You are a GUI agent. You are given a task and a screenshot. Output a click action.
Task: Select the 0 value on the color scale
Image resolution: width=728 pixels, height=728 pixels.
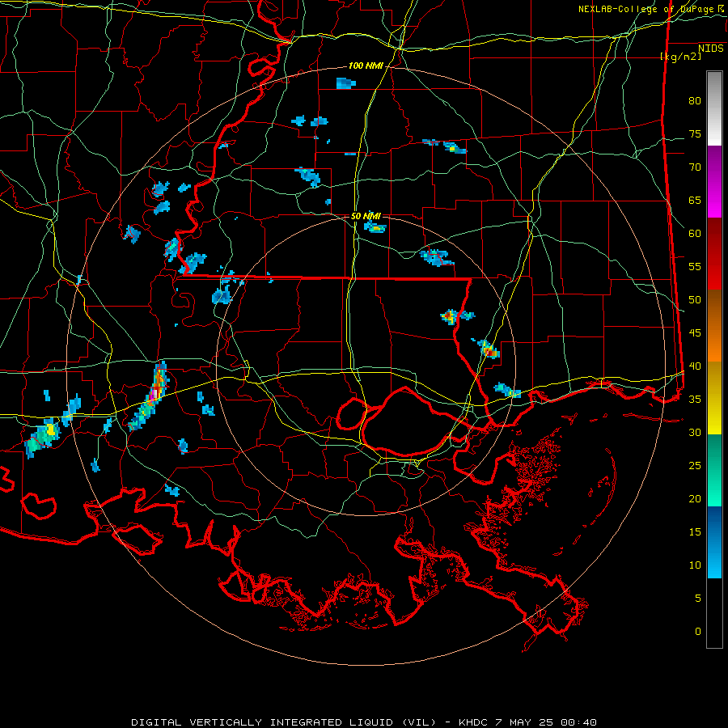(x=698, y=632)
